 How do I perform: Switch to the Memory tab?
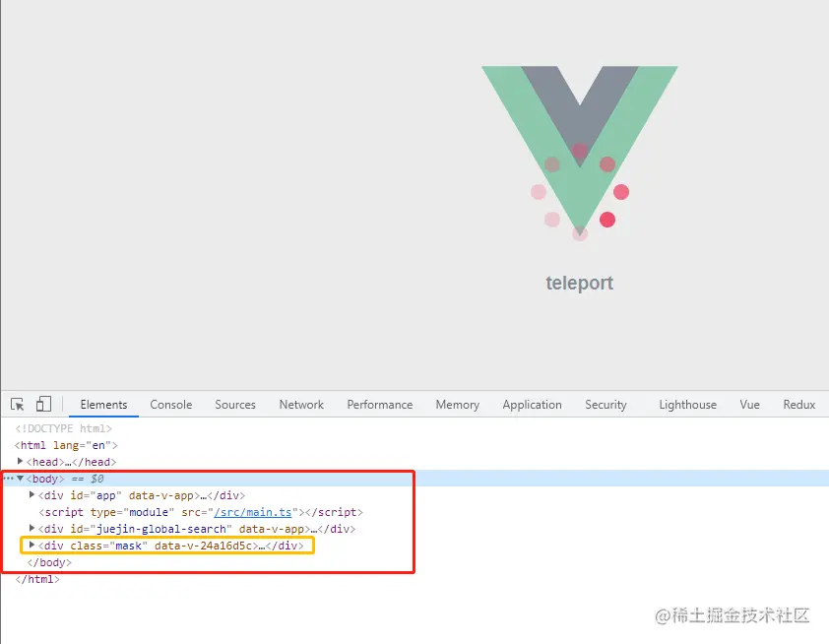[457, 405]
